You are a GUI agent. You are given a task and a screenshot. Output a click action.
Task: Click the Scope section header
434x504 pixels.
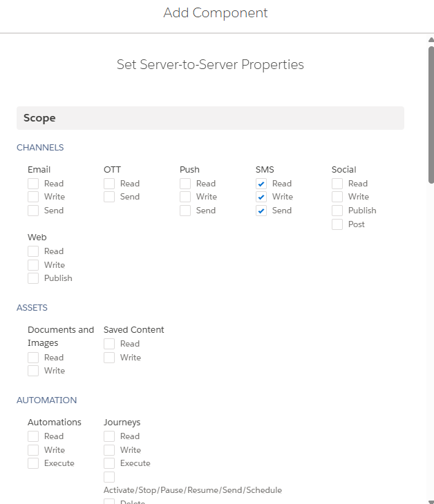click(x=210, y=118)
